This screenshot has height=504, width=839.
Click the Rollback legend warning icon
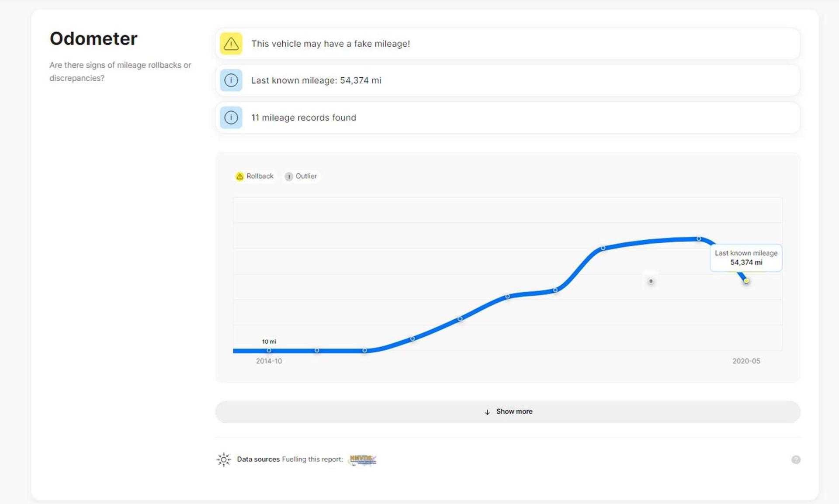click(x=239, y=176)
